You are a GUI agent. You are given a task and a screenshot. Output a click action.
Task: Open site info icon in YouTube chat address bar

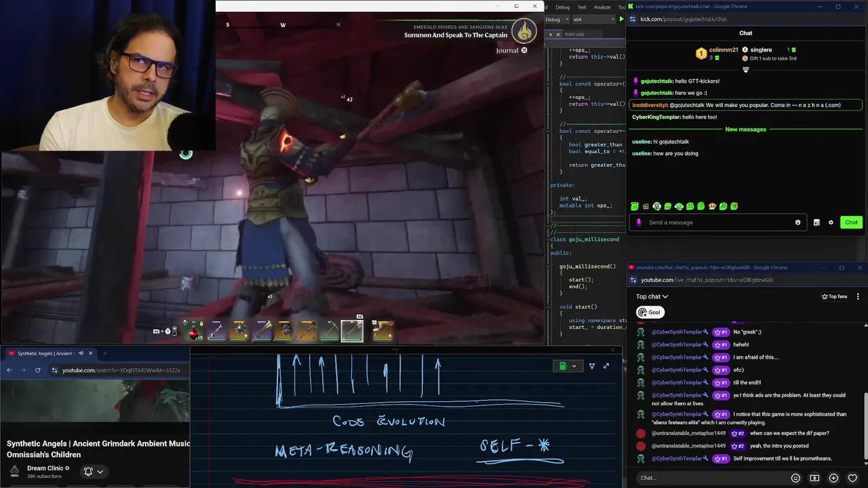click(x=633, y=280)
